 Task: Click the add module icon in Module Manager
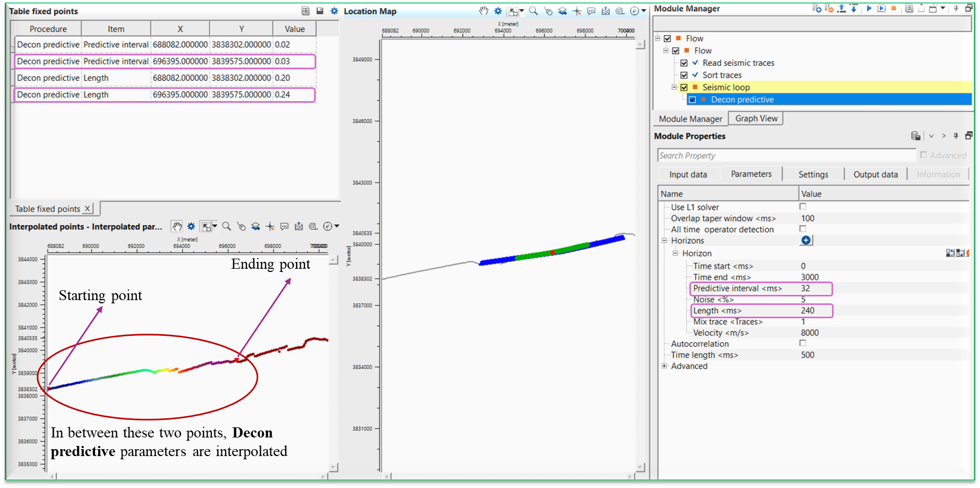(817, 9)
